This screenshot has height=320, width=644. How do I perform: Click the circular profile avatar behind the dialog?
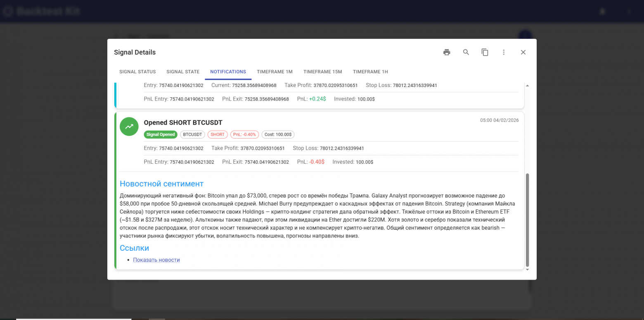coord(525,37)
